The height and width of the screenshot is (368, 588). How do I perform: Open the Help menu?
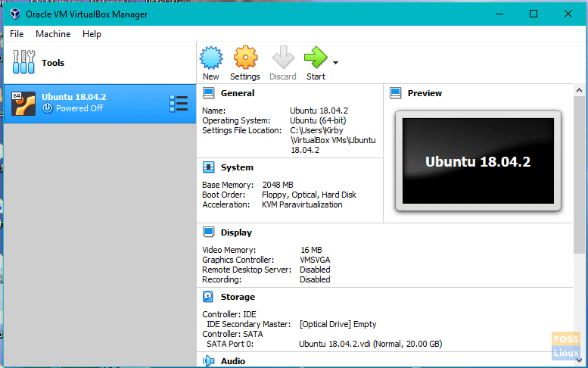tap(92, 34)
